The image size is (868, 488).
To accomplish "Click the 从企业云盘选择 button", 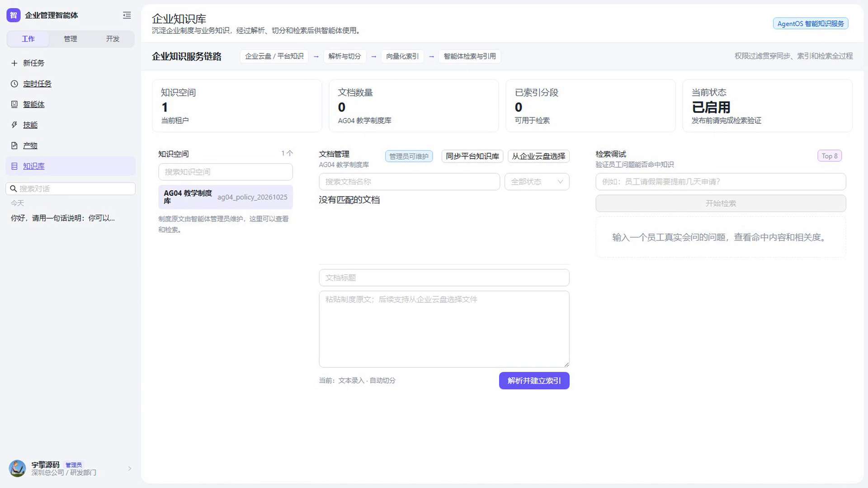I will [x=538, y=156].
